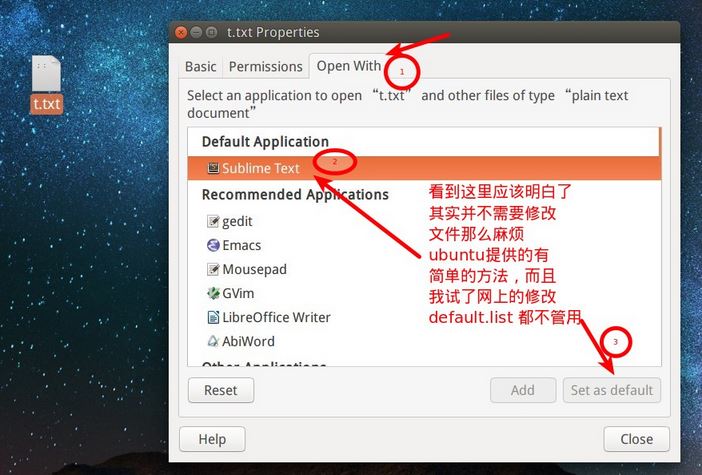
Task: Click the AbiWord application icon
Action: [213, 341]
